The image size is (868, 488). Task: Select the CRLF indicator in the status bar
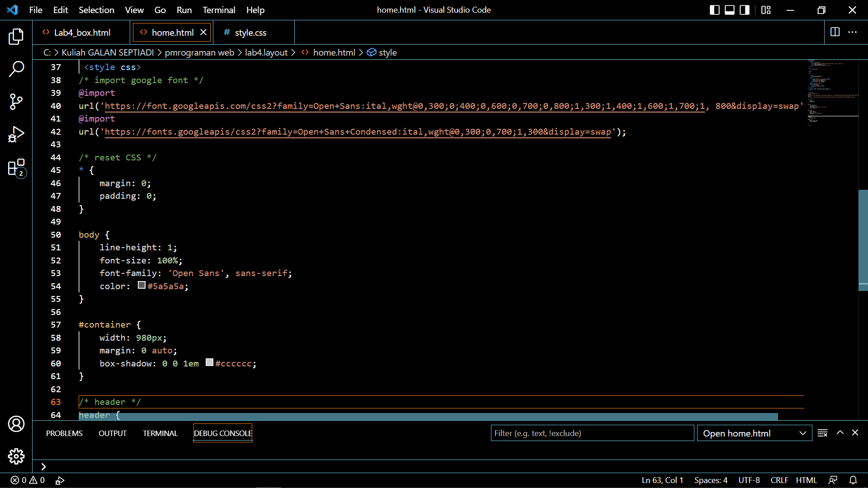coord(779,480)
